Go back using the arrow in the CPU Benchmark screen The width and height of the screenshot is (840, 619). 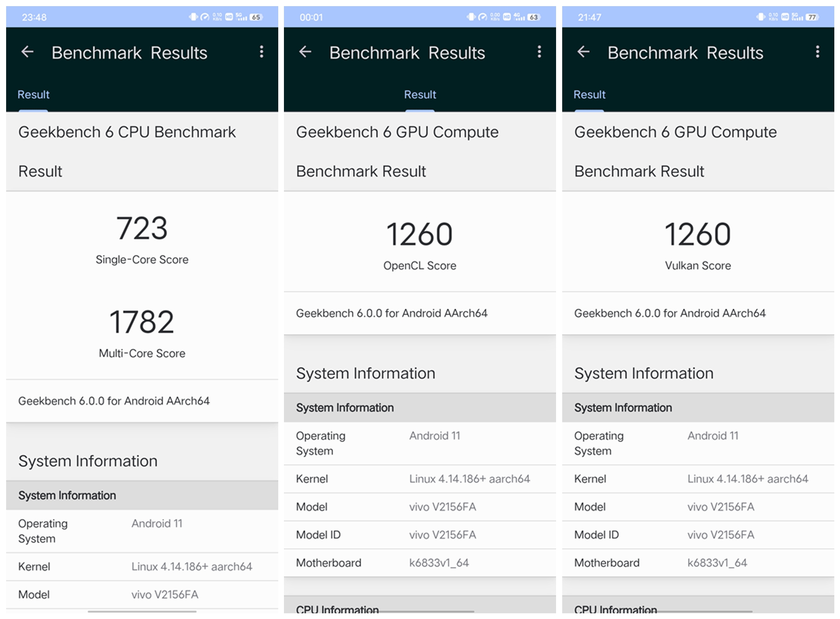click(28, 52)
